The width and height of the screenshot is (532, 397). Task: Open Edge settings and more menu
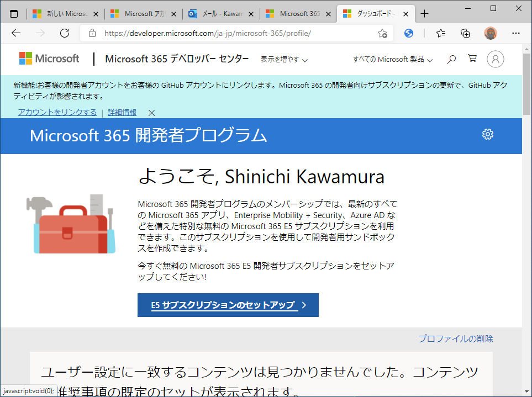[x=516, y=33]
